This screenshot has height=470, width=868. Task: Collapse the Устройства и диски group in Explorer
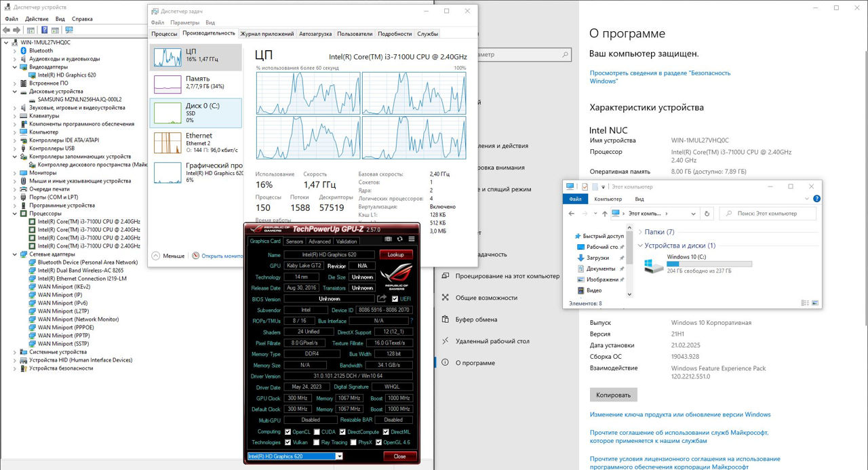(640, 246)
